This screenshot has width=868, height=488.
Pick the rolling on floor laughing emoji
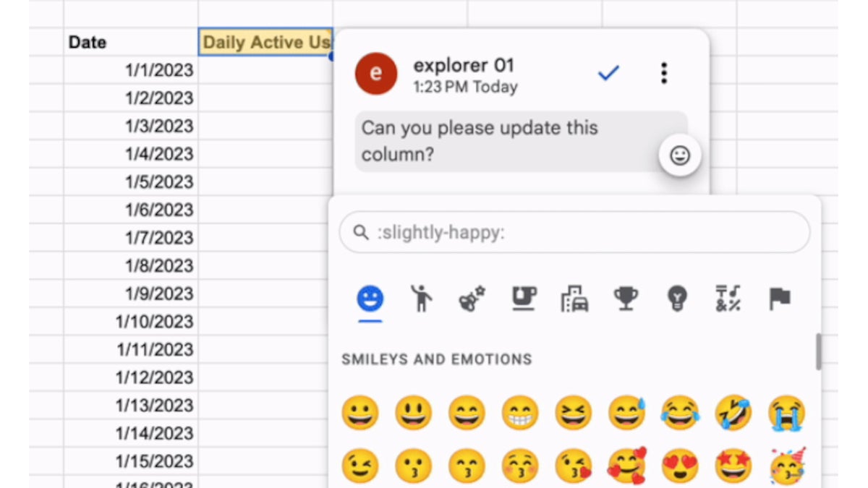click(x=733, y=414)
